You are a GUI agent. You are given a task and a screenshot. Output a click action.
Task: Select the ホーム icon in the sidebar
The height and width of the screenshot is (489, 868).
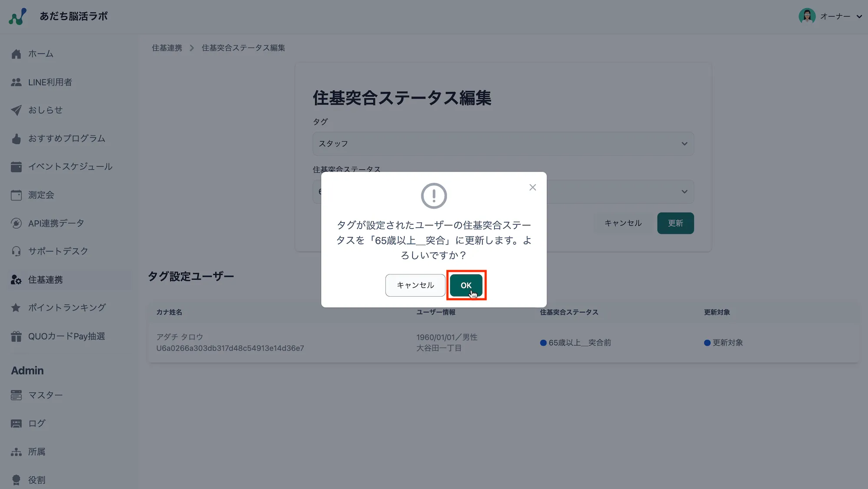[16, 53]
